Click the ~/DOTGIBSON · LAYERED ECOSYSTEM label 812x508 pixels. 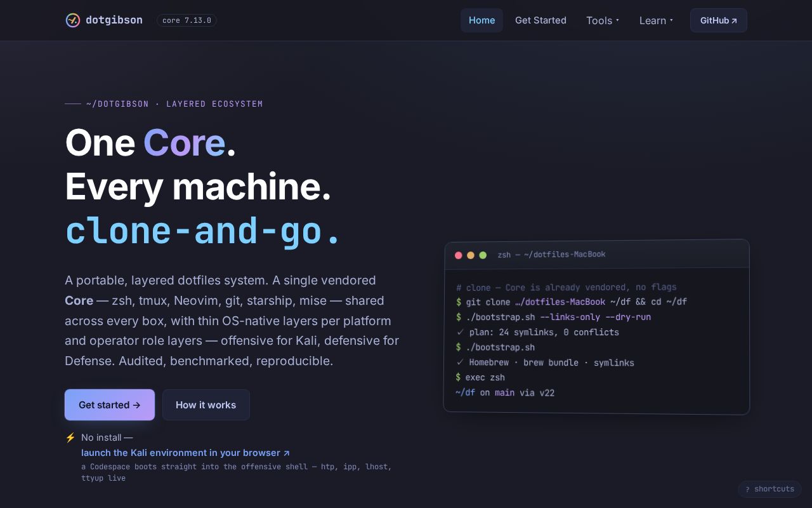click(x=174, y=104)
